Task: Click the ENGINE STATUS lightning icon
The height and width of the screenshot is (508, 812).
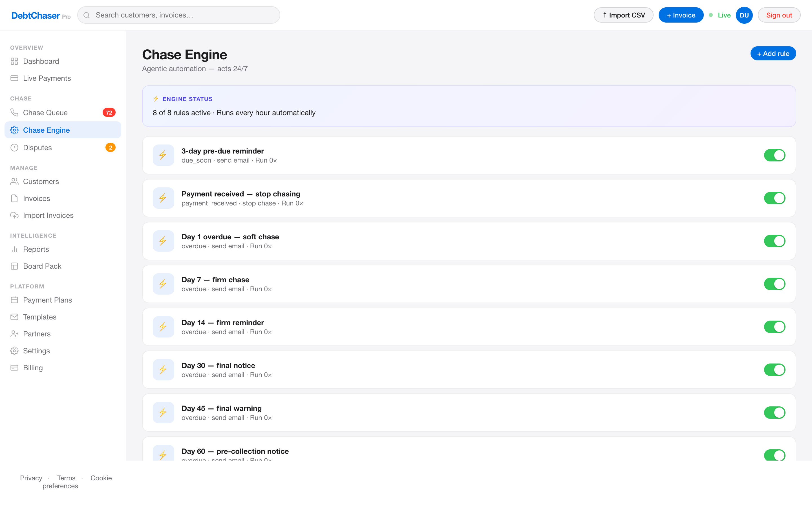Action: point(156,99)
